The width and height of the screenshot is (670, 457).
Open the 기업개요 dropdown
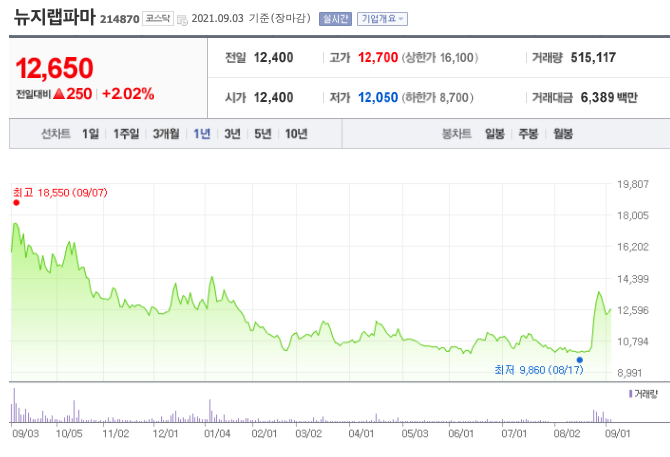(x=382, y=19)
